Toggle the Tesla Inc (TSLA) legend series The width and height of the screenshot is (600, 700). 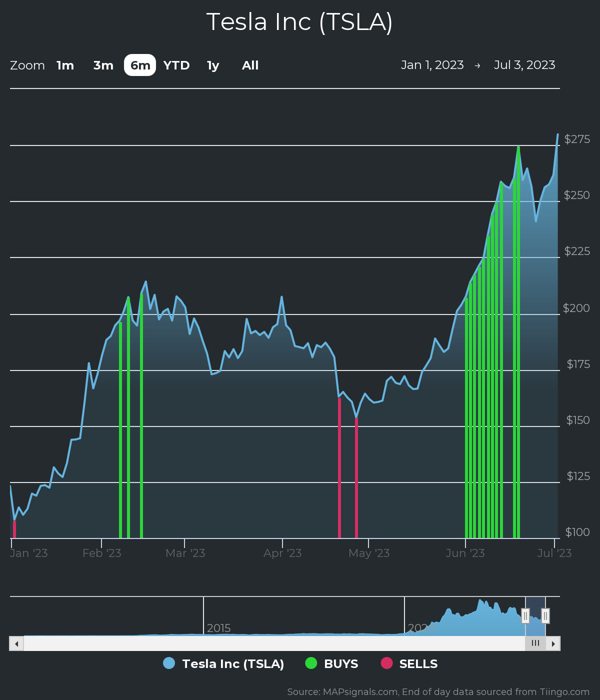pyautogui.click(x=224, y=663)
